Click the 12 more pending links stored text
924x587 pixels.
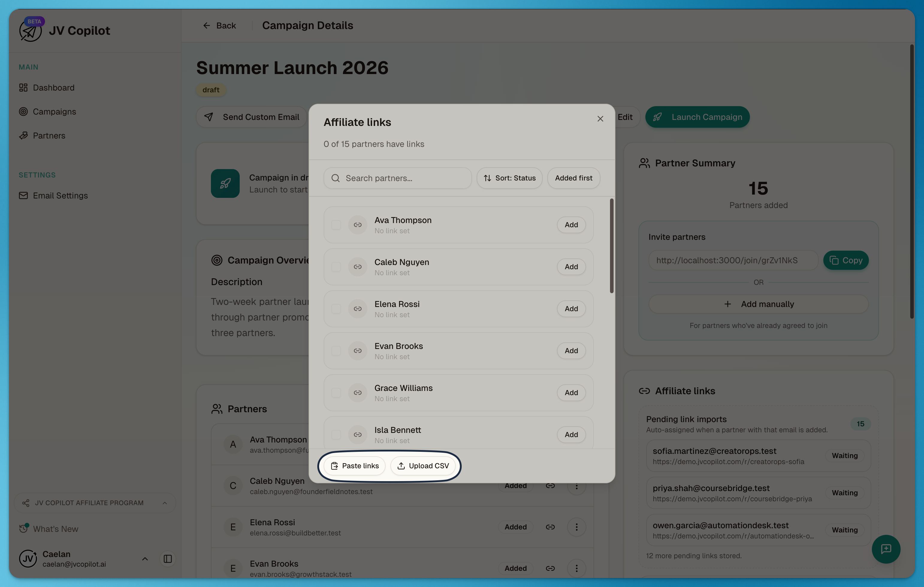point(694,556)
